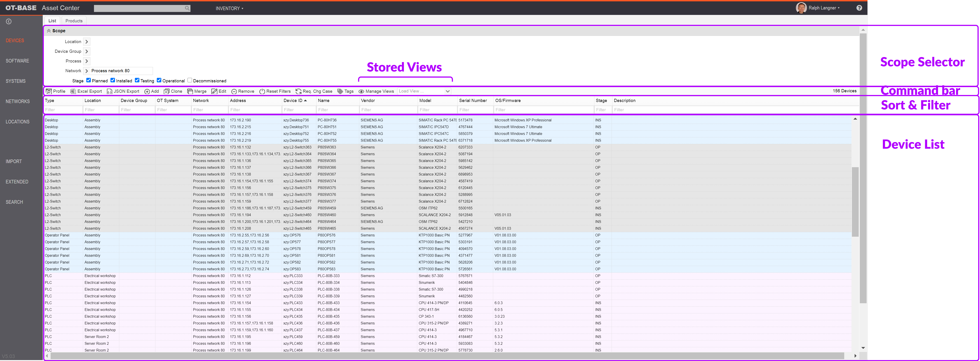Image resolution: width=980 pixels, height=361 pixels.
Task: Open NETWORKS in the sidebar
Action: pos(17,102)
